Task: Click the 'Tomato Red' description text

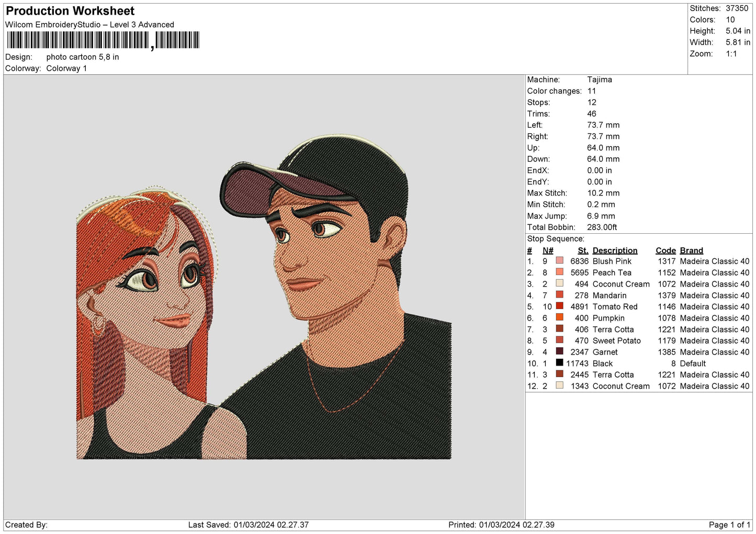Action: [615, 306]
